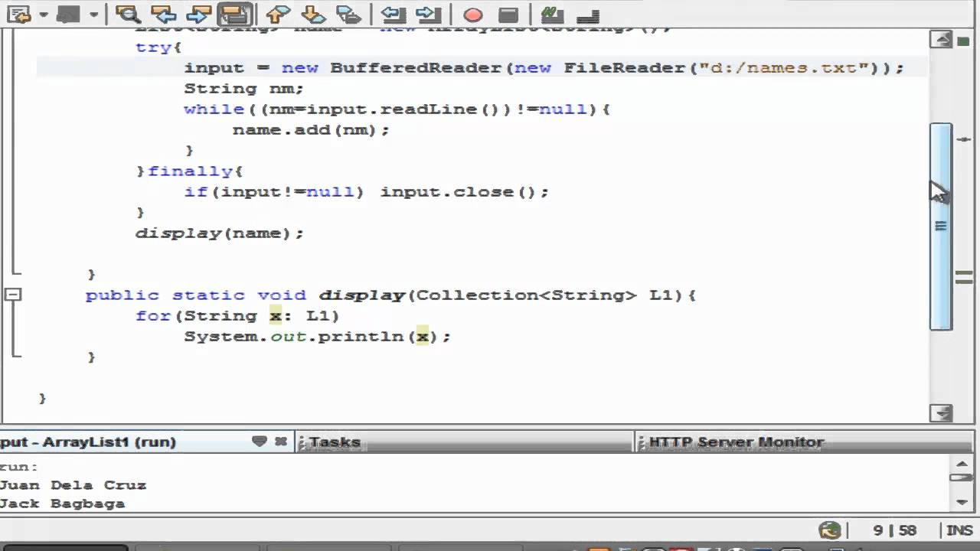Screen dimensions: 980x551
Task: Click the "display(name);" call
Action: click(x=220, y=233)
